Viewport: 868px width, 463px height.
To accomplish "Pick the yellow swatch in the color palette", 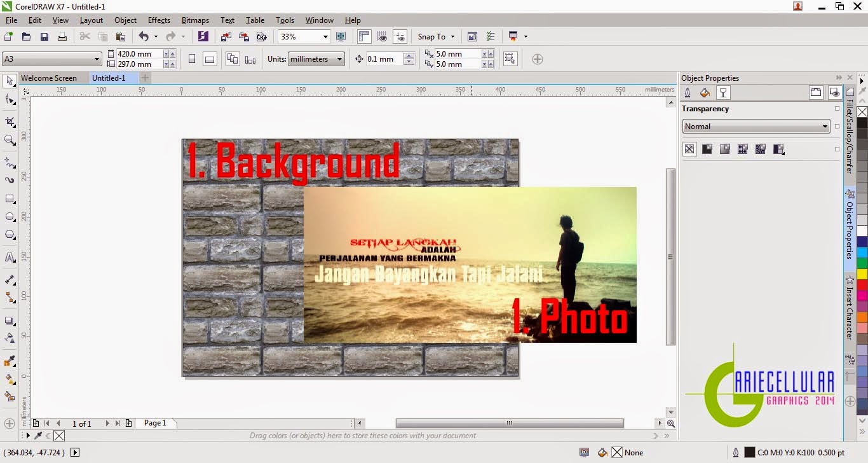I will coord(862,274).
